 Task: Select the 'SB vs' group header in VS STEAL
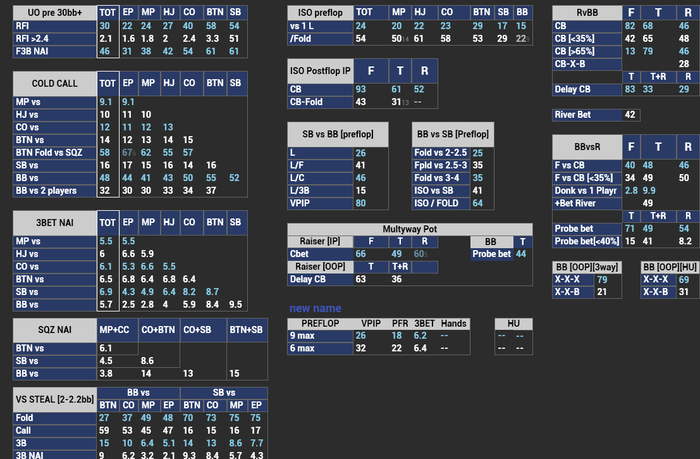(224, 393)
